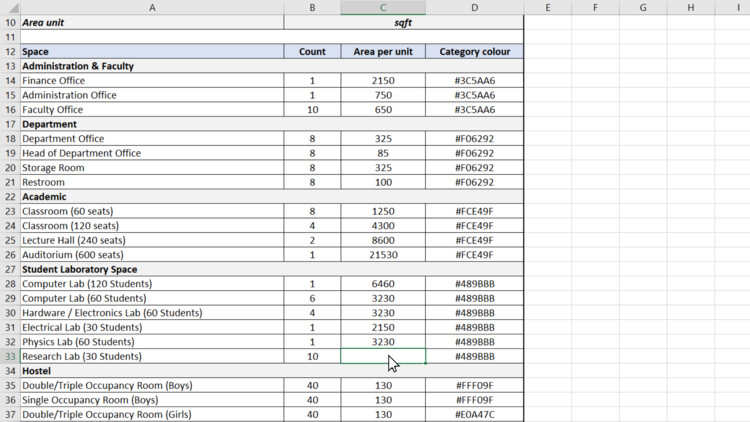The height and width of the screenshot is (422, 750).
Task: Click count 10 for Faculty Office
Action: (x=312, y=110)
